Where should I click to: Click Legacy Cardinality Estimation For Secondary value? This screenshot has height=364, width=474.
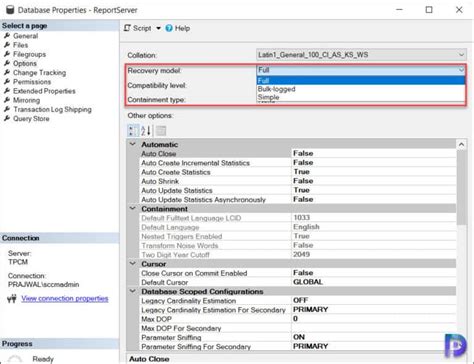[374, 310]
